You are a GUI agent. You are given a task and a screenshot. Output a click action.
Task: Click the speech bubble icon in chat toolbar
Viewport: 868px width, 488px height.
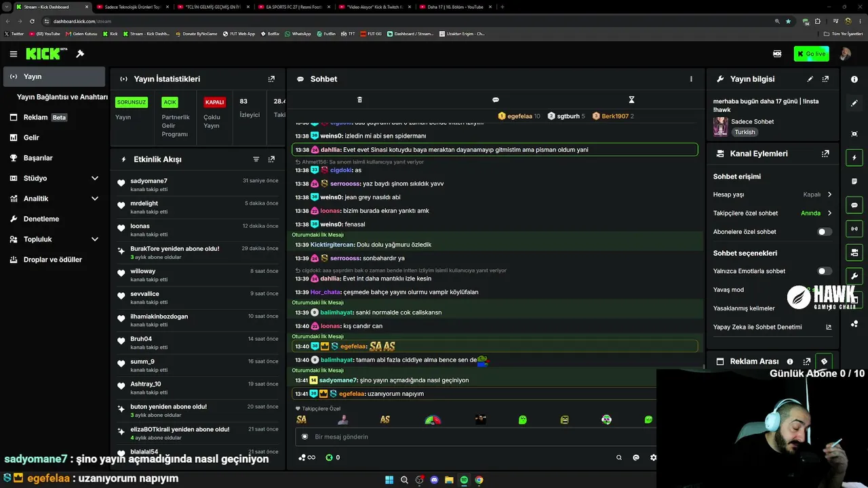496,100
